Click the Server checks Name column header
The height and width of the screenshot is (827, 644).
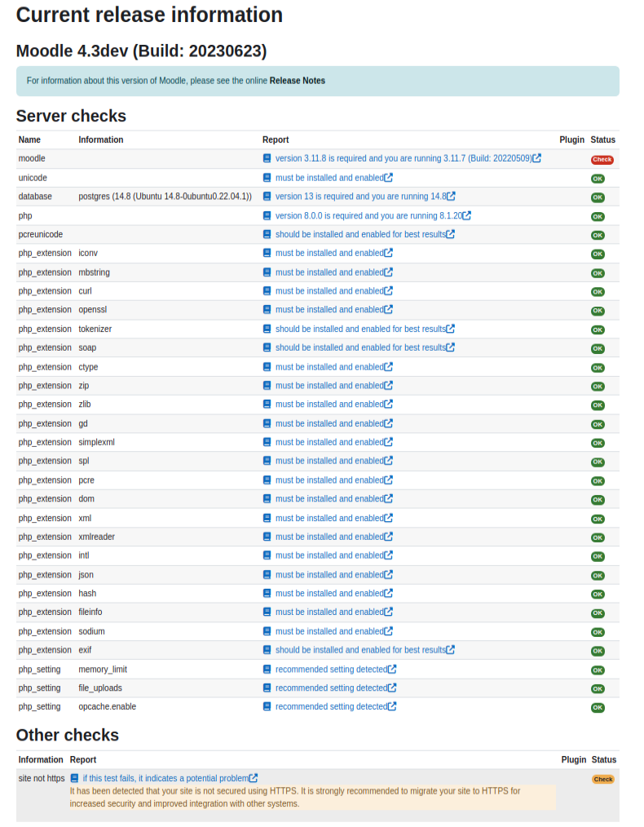click(x=29, y=139)
